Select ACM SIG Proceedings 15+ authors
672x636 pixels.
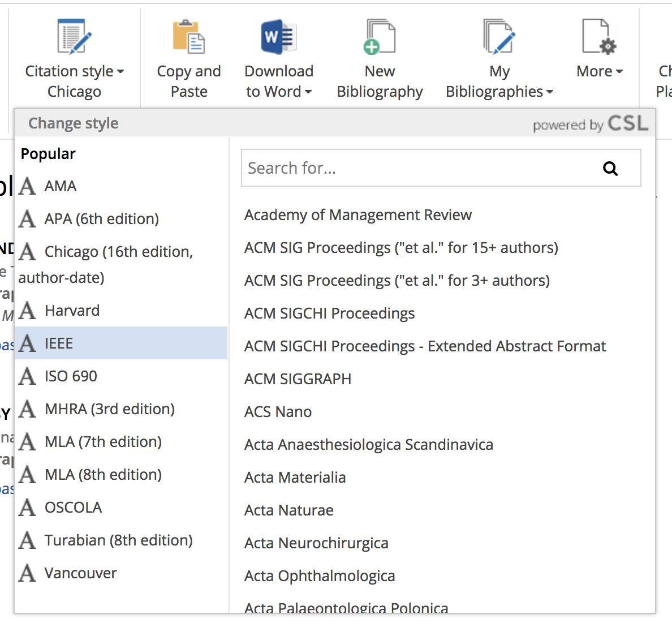[401, 248]
